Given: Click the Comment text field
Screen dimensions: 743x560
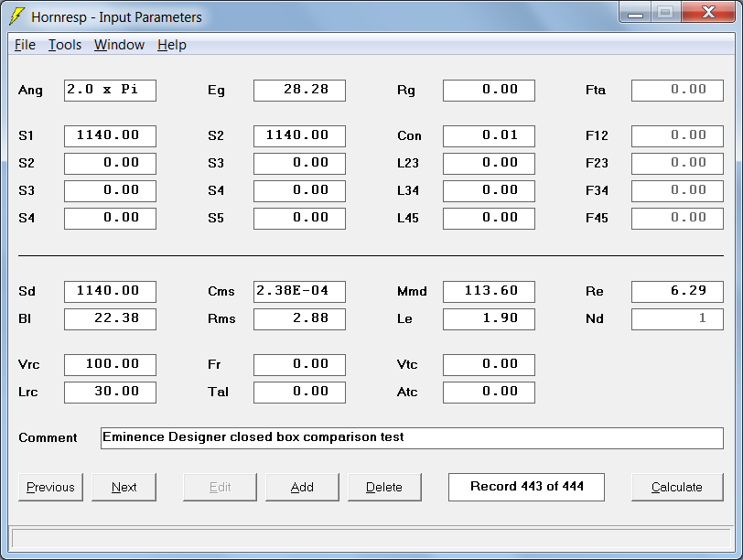Looking at the screenshot, I should (x=412, y=437).
